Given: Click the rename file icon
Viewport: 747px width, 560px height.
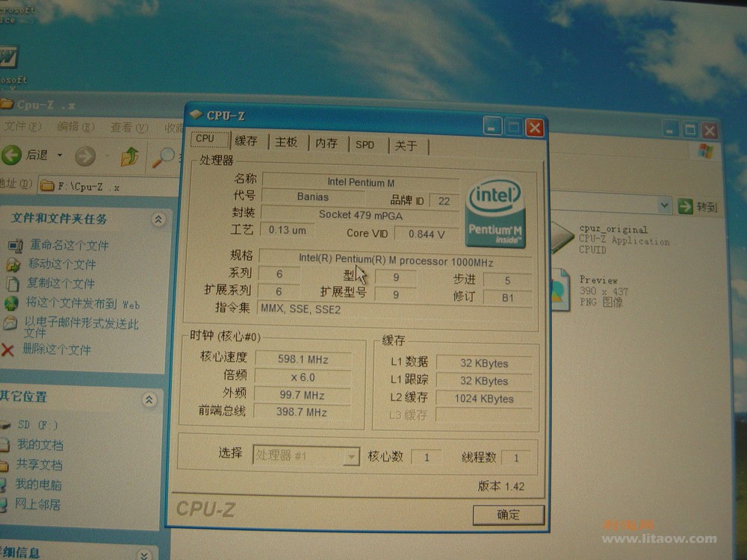Looking at the screenshot, I should click(15, 245).
